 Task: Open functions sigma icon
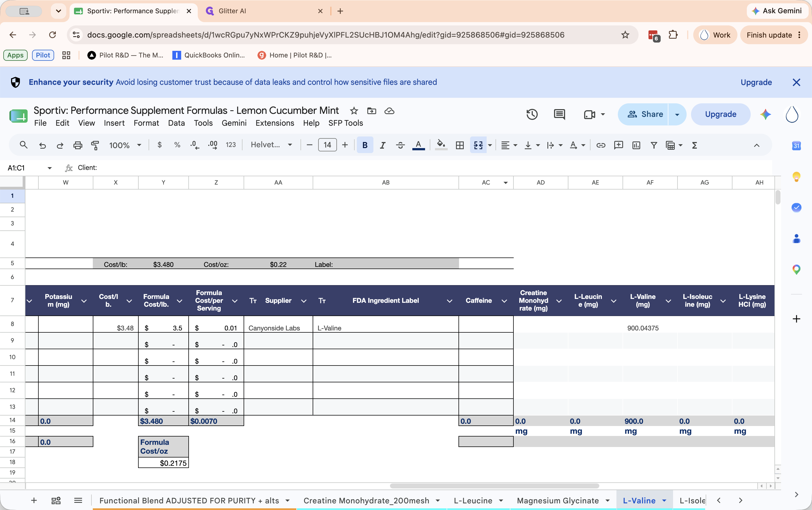pyautogui.click(x=695, y=145)
